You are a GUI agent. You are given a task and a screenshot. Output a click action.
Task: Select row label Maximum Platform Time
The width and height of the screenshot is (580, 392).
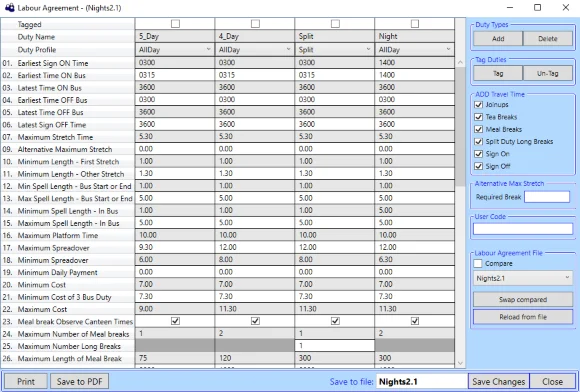[x=58, y=235]
